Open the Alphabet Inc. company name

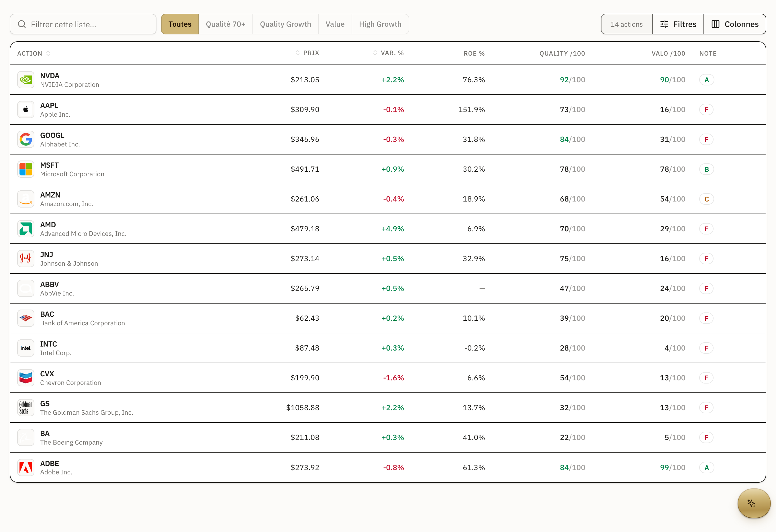pos(60,144)
